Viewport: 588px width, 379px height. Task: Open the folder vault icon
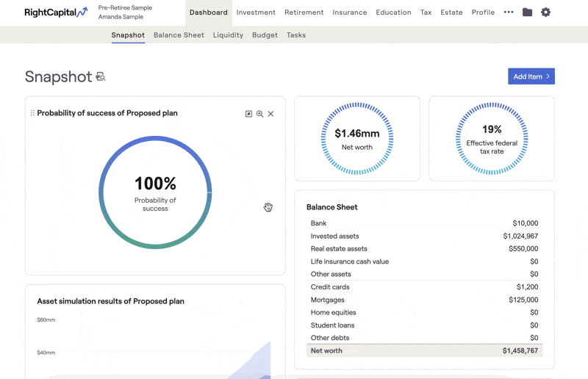527,12
